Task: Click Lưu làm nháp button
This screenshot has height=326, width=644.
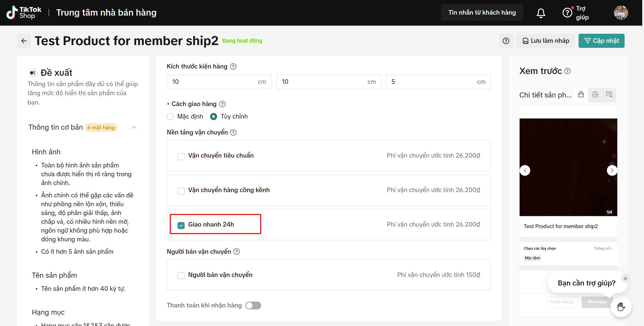Action: pos(546,41)
